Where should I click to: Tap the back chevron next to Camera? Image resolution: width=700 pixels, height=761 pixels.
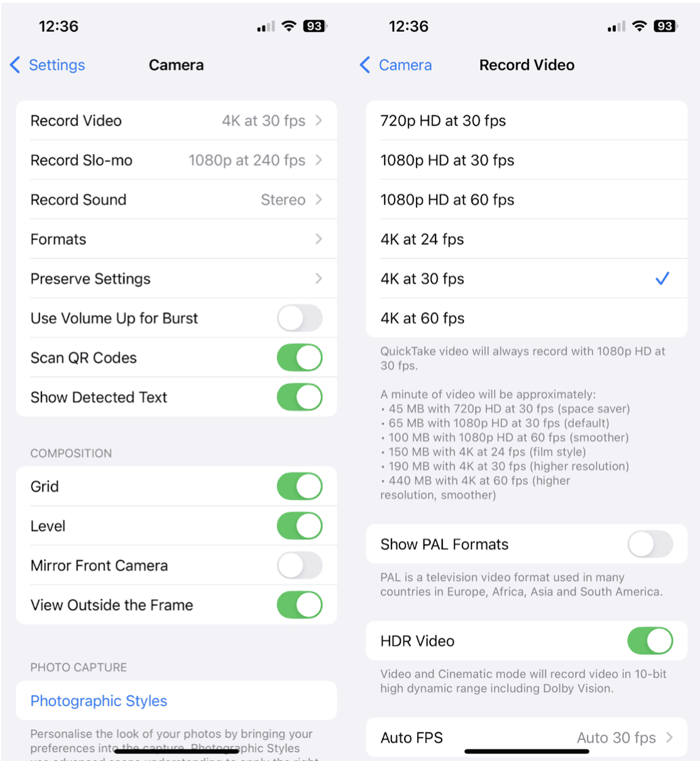coord(365,65)
